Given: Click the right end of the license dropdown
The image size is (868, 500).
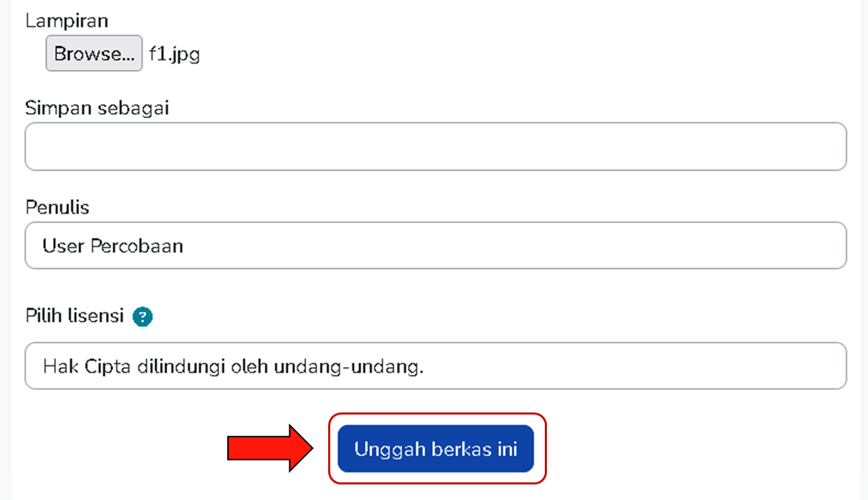Looking at the screenshot, I should tap(826, 366).
